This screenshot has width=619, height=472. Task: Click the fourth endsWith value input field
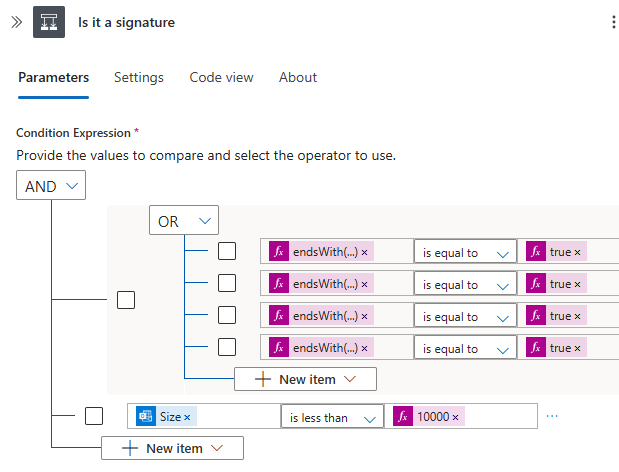tap(392, 348)
